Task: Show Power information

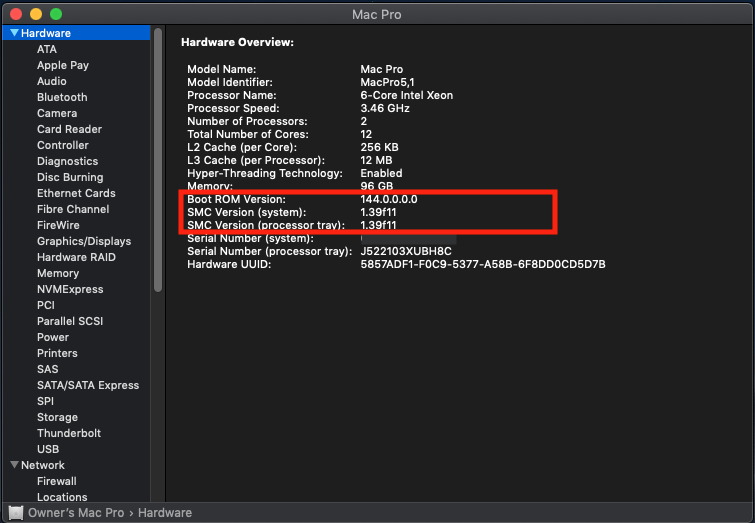Action: coord(52,337)
